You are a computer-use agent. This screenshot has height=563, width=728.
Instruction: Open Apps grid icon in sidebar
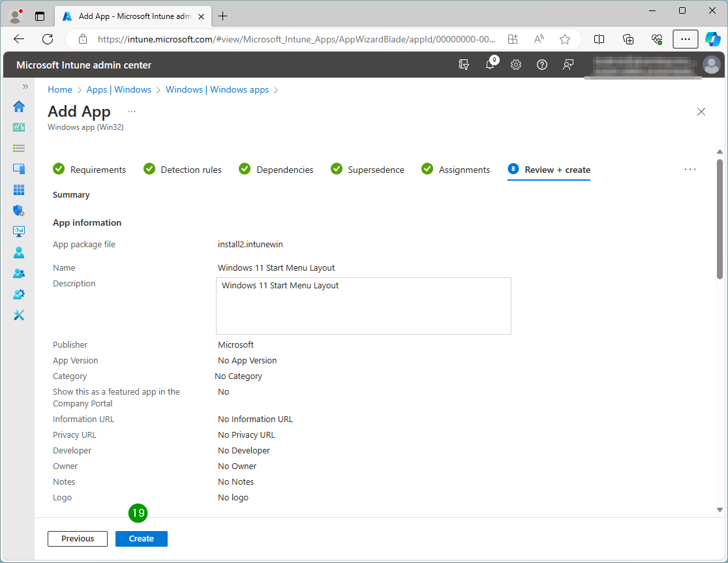[x=19, y=190]
